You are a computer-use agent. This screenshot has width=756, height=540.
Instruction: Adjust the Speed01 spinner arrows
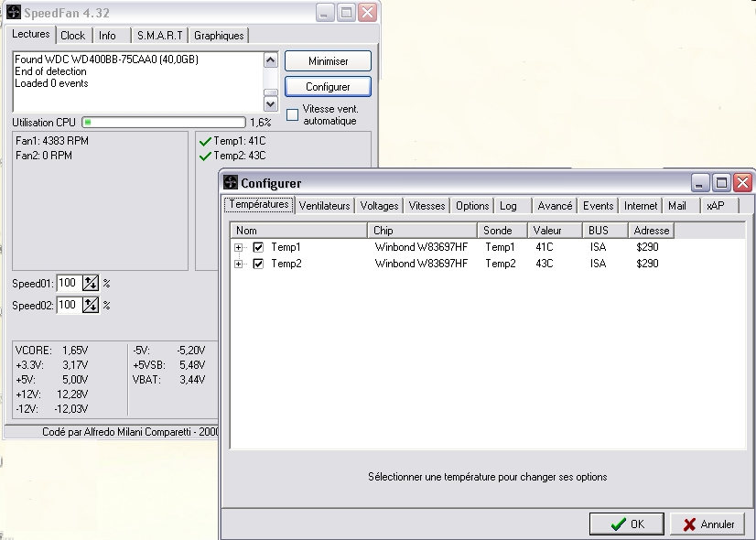click(x=91, y=283)
